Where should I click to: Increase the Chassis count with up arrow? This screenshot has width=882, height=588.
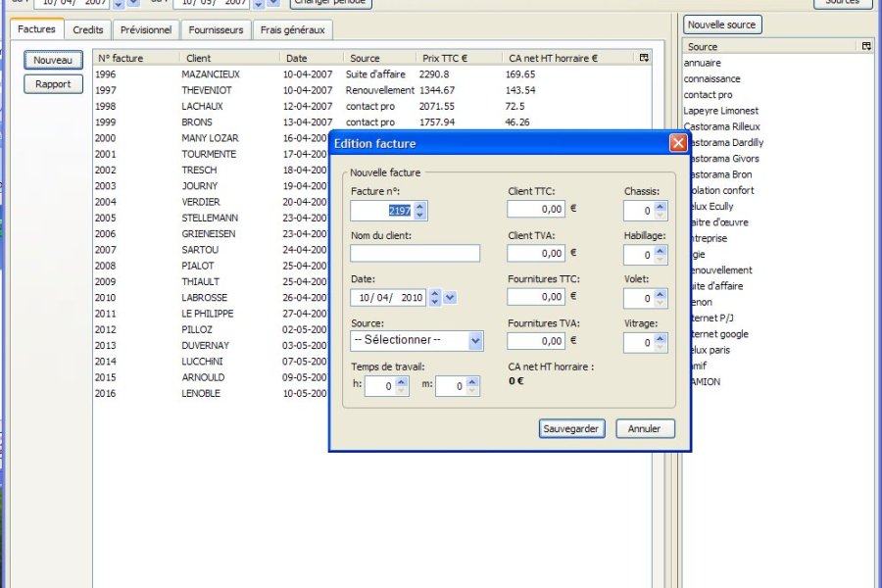point(661,206)
